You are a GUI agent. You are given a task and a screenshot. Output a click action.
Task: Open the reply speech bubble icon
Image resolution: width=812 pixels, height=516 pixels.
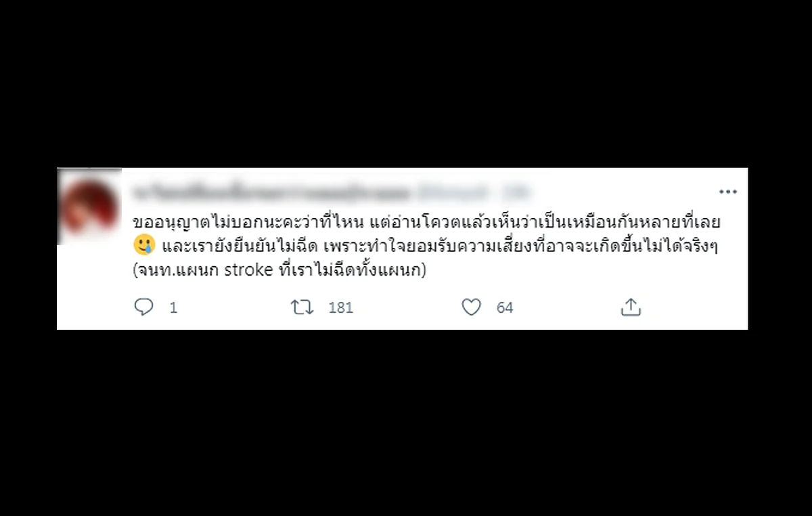(144, 307)
